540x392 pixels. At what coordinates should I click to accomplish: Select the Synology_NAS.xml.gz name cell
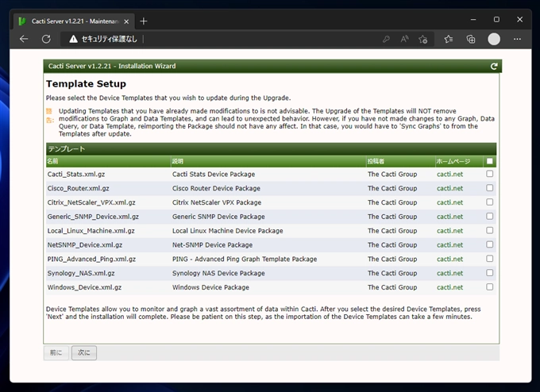click(x=81, y=273)
